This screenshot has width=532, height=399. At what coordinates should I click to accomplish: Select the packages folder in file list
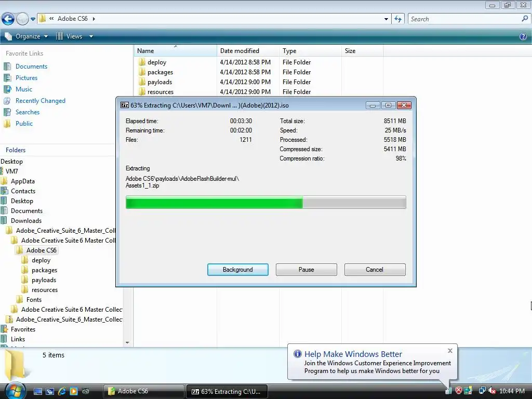tap(160, 72)
